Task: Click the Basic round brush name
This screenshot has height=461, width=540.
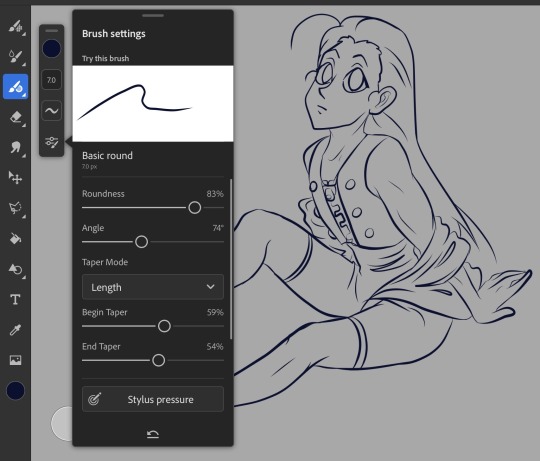Action: (107, 156)
